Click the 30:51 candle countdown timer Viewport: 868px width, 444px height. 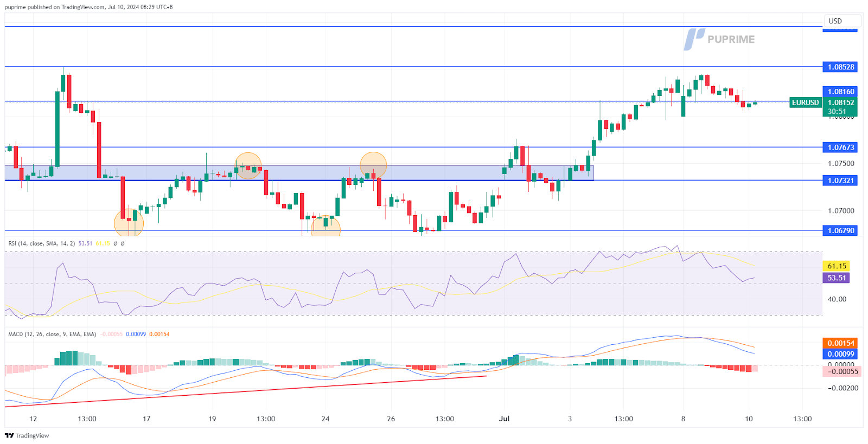837,112
